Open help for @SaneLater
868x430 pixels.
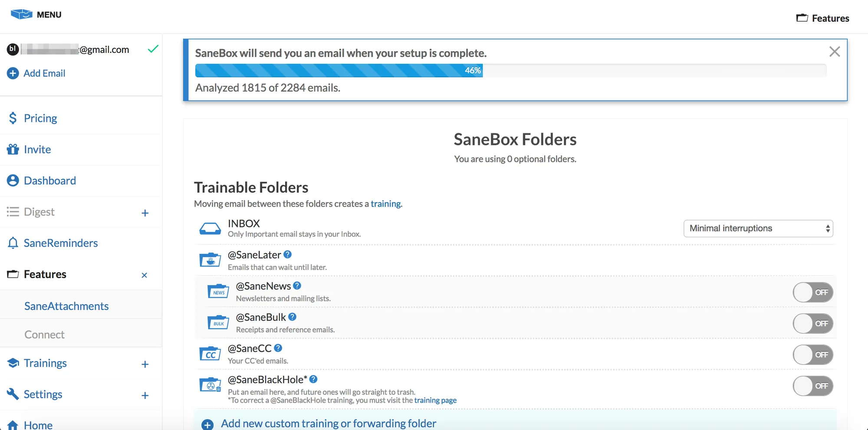(x=287, y=254)
